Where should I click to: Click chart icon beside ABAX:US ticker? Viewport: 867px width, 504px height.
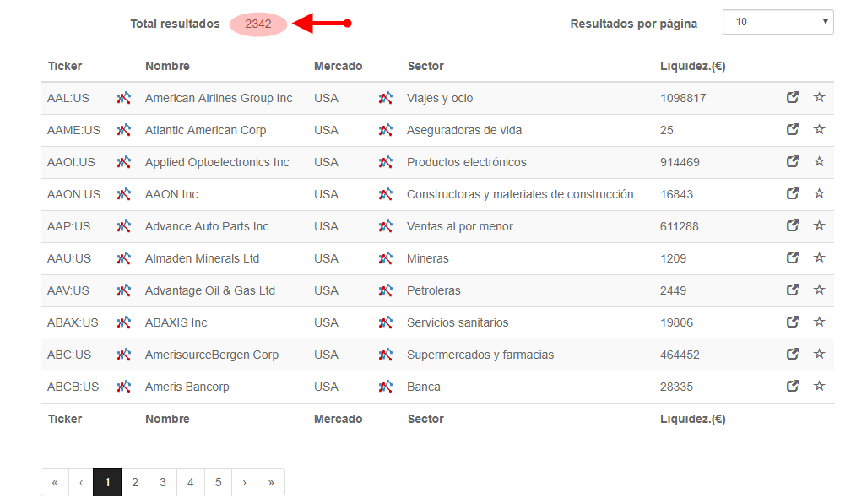pos(124,322)
